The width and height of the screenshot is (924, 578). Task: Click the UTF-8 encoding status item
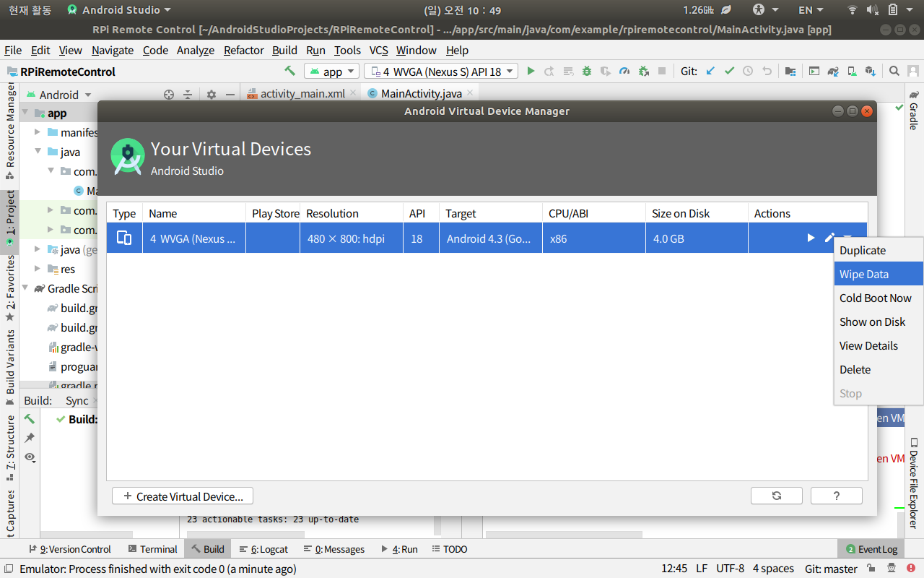(730, 569)
